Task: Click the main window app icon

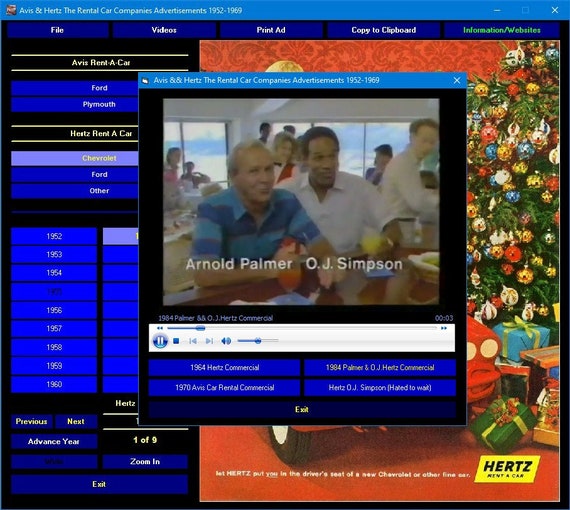Action: click(11, 10)
